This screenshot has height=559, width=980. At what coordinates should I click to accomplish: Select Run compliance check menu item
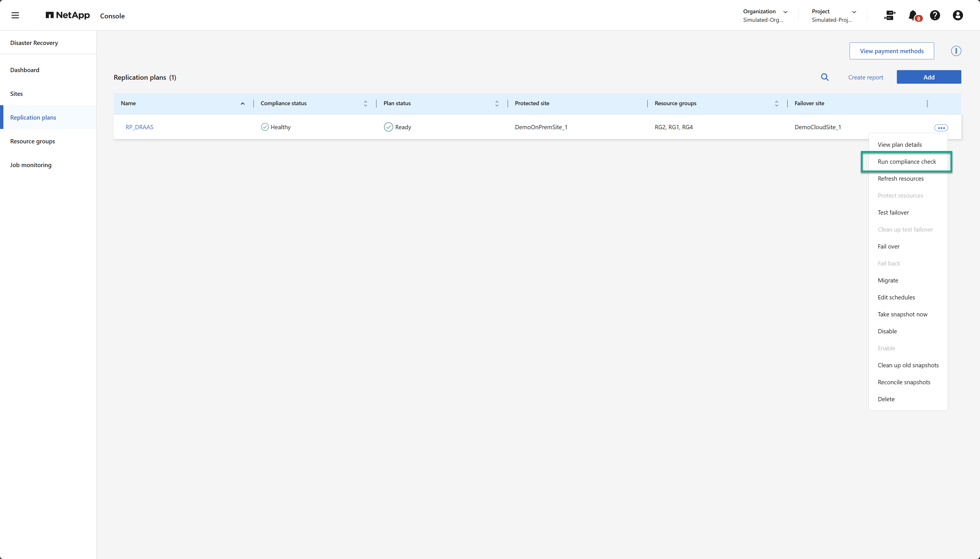tap(907, 162)
